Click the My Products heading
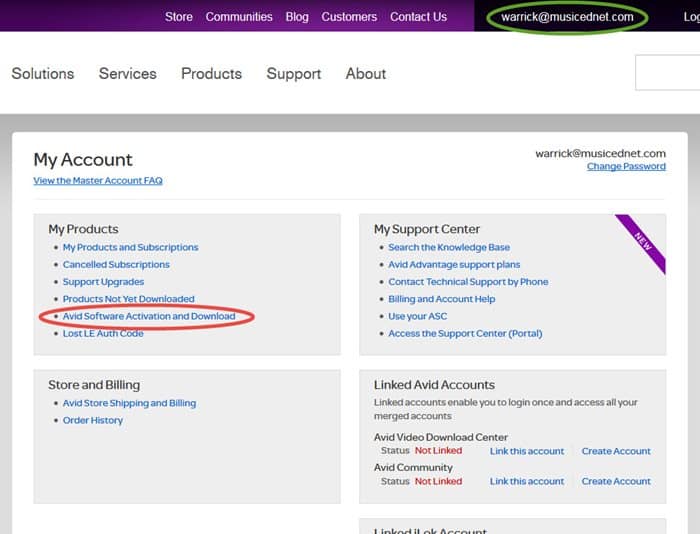700x534 pixels. (x=83, y=229)
